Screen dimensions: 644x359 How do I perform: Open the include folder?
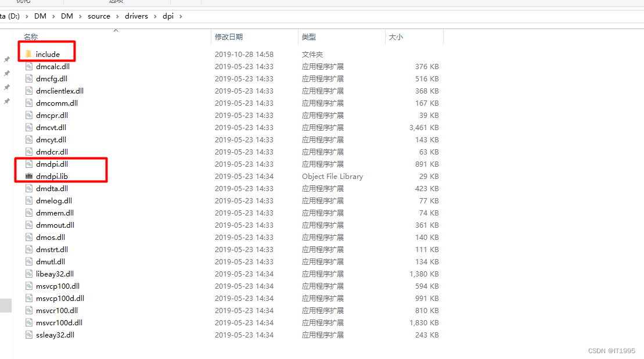coord(46,54)
